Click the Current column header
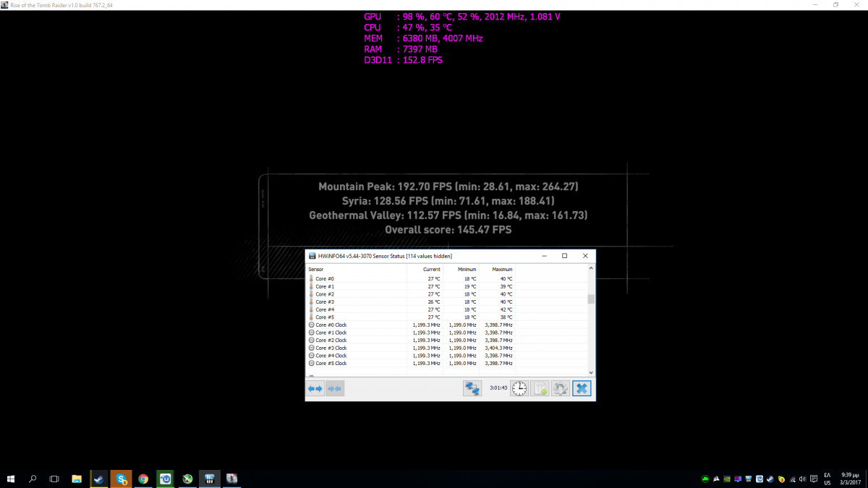This screenshot has height=488, width=868. [x=424, y=269]
